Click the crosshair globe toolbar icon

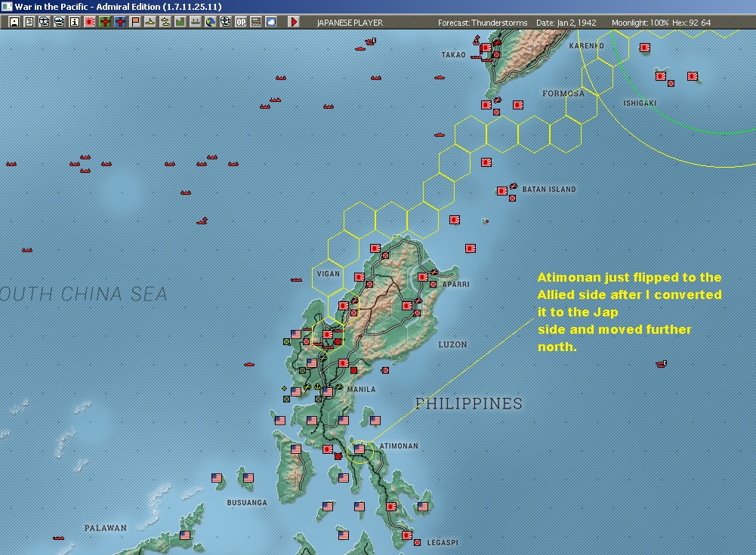pos(226,22)
